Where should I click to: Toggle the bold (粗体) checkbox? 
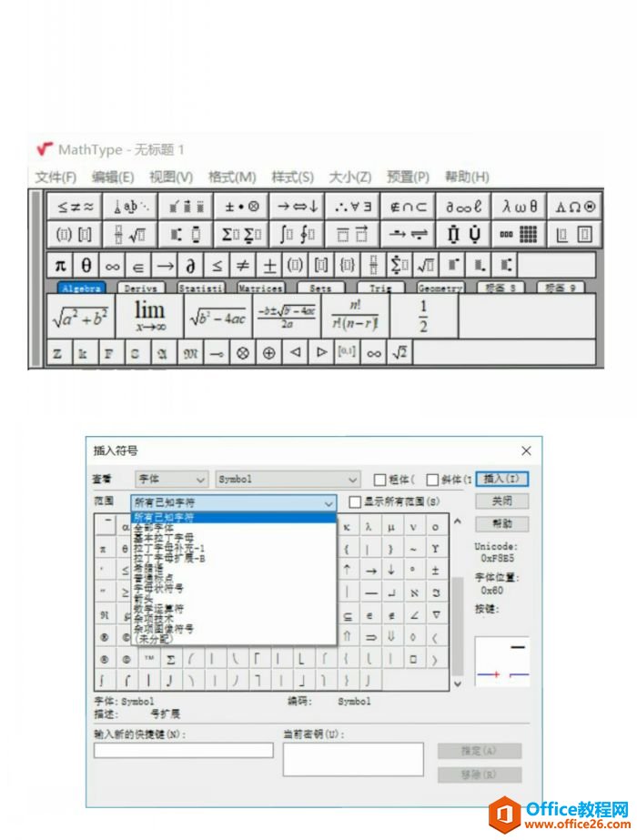click(379, 479)
